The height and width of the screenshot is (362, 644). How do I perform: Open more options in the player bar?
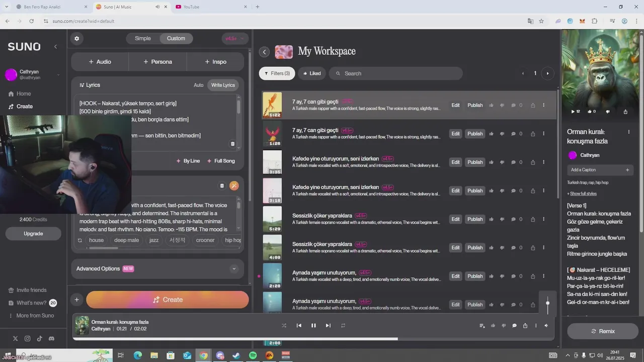click(x=536, y=326)
